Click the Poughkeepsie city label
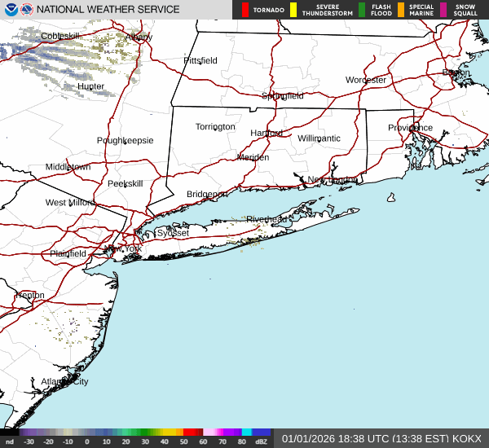The width and height of the screenshot is (489, 448). pyautogui.click(x=125, y=140)
